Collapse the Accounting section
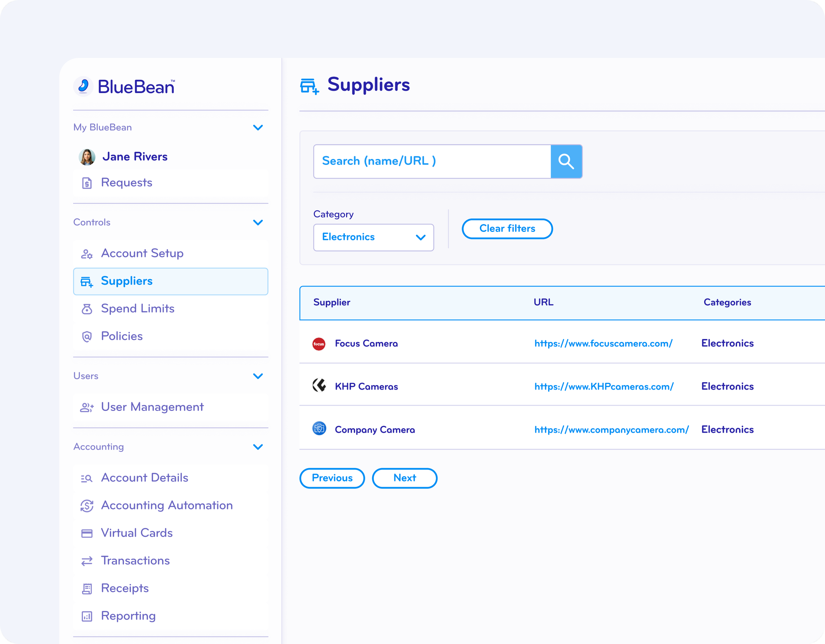The height and width of the screenshot is (644, 825). pos(258,447)
